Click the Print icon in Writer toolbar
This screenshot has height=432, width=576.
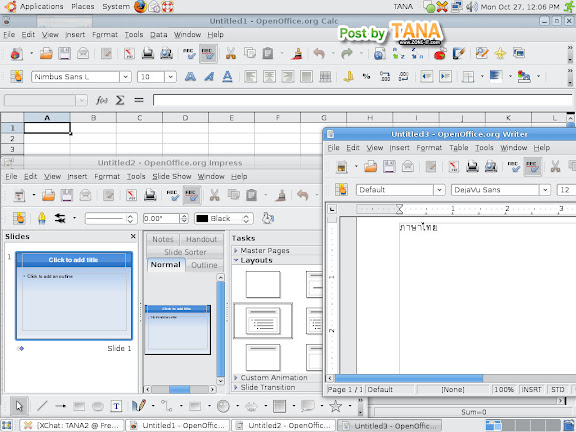(x=472, y=167)
